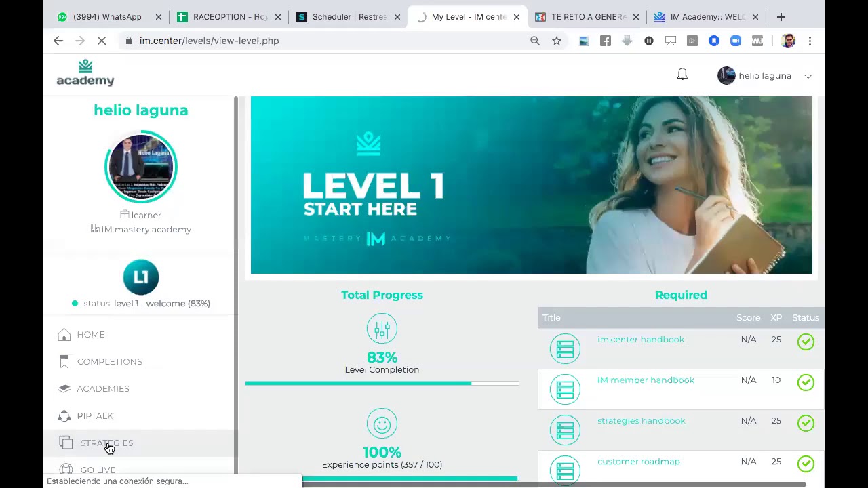Click the Level Completion sliders icon
This screenshot has height=488, width=868.
382,329
